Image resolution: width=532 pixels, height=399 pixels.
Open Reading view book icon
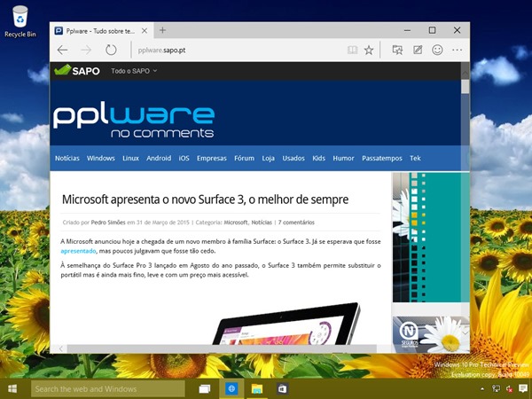[353, 51]
